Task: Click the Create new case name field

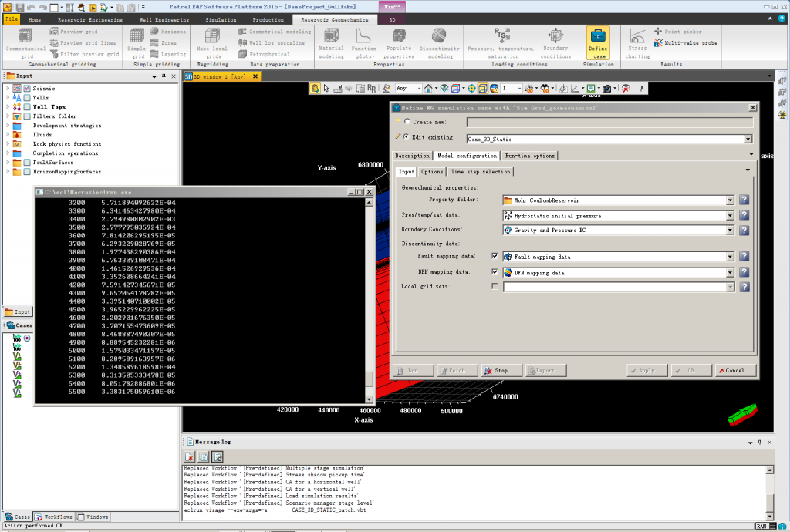Action: tap(609, 123)
